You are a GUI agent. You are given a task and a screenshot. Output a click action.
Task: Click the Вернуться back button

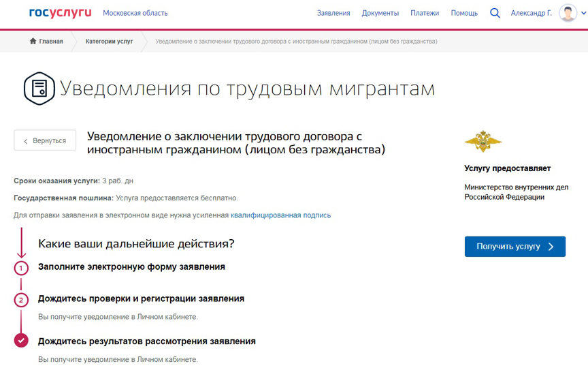point(45,140)
